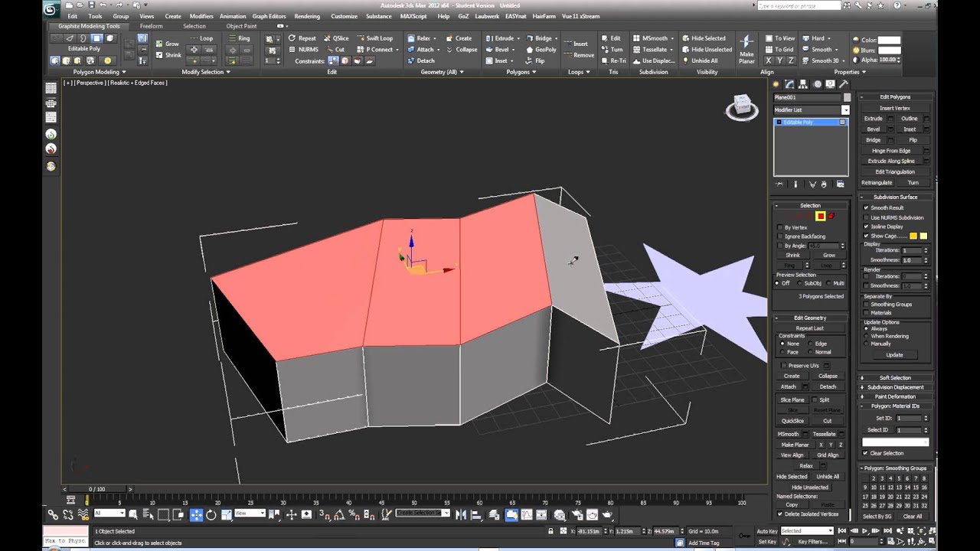Expand the Subdivision Displacement rollout

tap(895, 387)
